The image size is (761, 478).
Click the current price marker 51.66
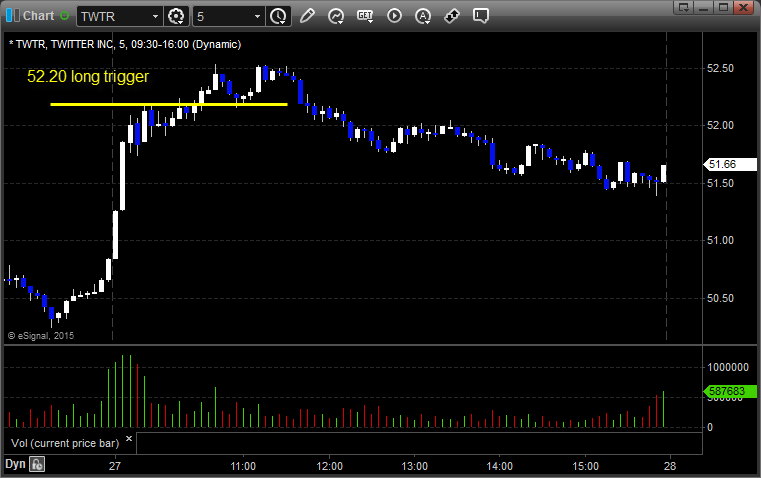[x=730, y=165]
